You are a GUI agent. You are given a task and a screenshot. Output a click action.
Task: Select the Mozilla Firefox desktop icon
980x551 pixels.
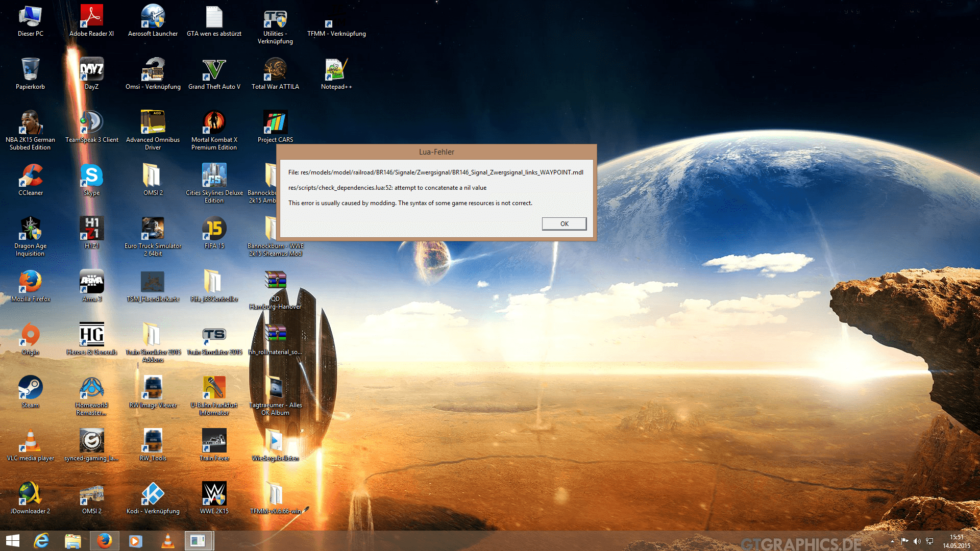tap(31, 287)
